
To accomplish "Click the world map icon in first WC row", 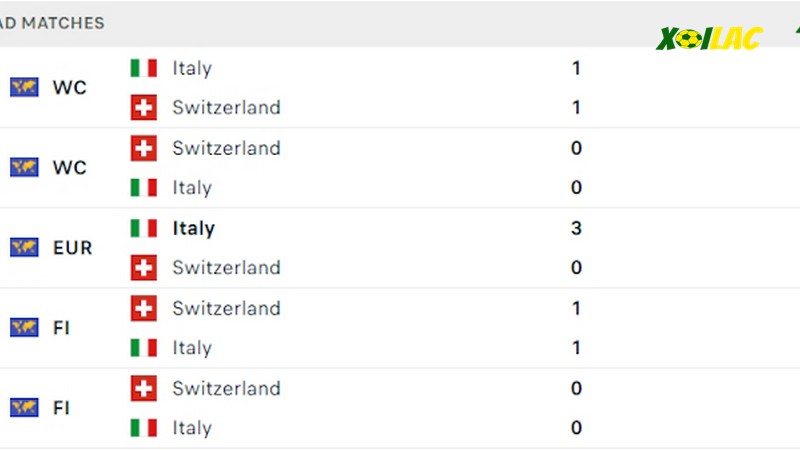I will (x=24, y=87).
